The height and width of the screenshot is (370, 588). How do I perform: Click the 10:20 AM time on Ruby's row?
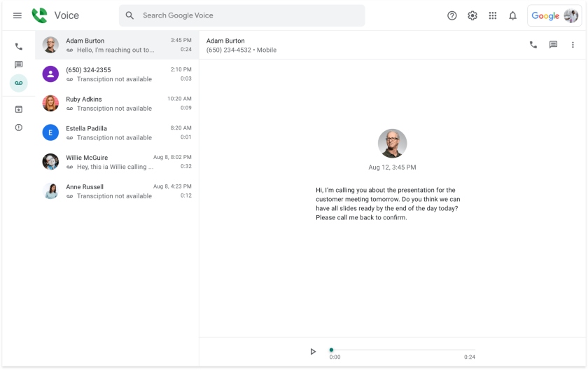pyautogui.click(x=179, y=99)
